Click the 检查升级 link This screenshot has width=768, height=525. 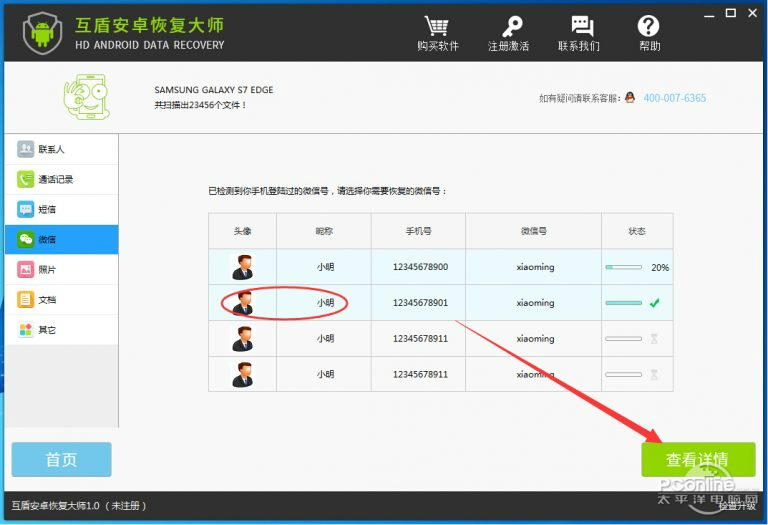(737, 505)
